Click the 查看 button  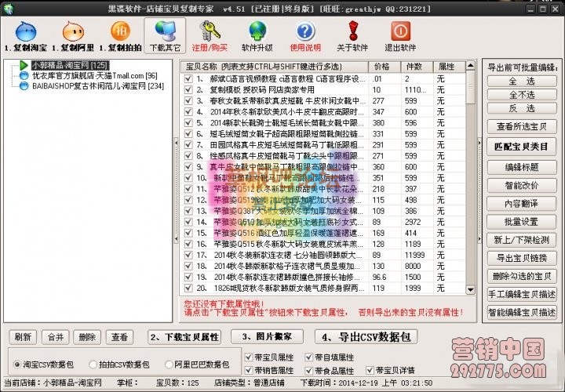pyautogui.click(x=119, y=337)
